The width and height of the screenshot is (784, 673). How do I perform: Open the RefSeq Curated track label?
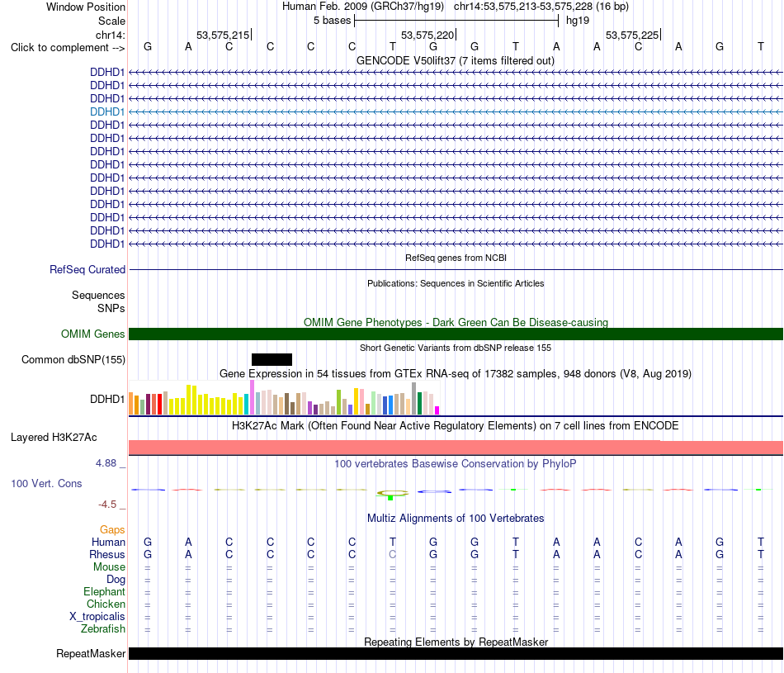87,270
